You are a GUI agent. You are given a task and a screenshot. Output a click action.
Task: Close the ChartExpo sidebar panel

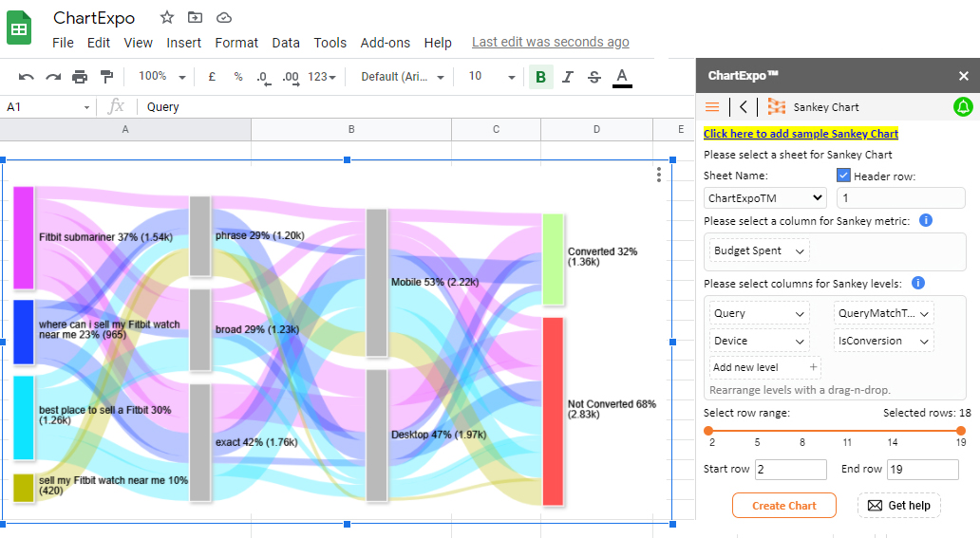(x=964, y=76)
